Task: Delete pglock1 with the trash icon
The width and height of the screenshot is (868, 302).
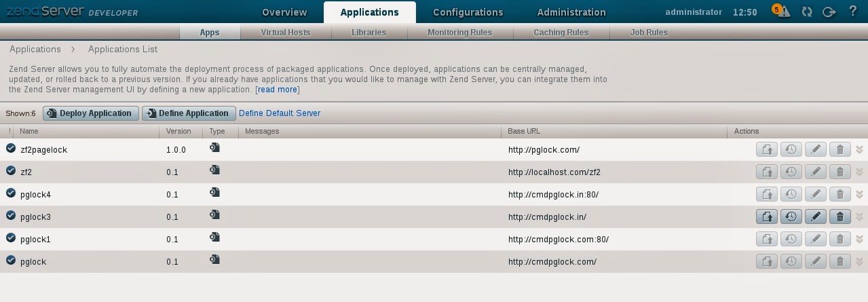Action: [840, 240]
